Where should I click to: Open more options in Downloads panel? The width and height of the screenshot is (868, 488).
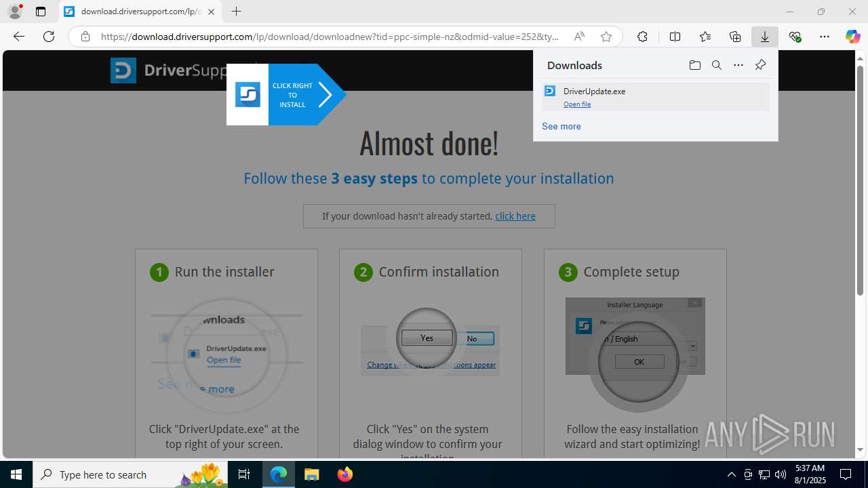pyautogui.click(x=738, y=65)
